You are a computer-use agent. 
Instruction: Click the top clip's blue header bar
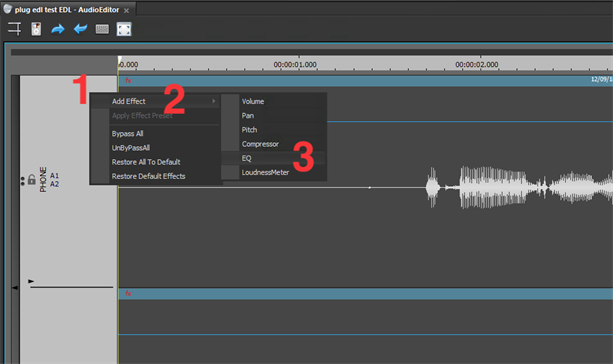(366, 81)
